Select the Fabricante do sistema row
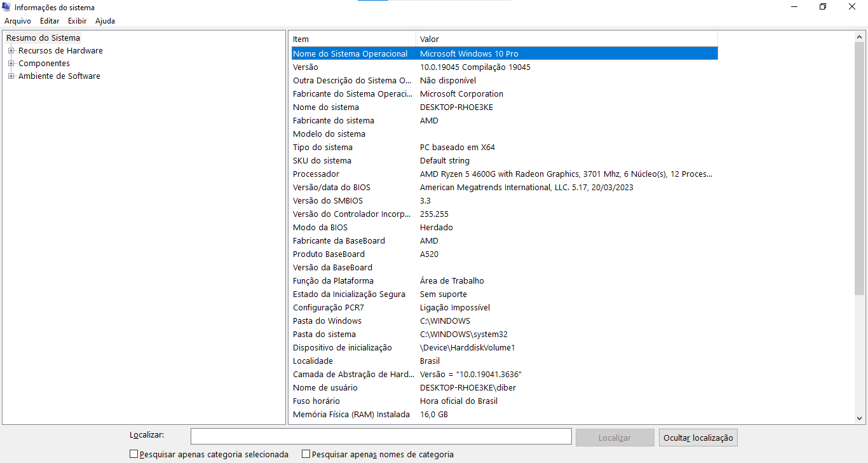The width and height of the screenshot is (868, 463). point(504,121)
